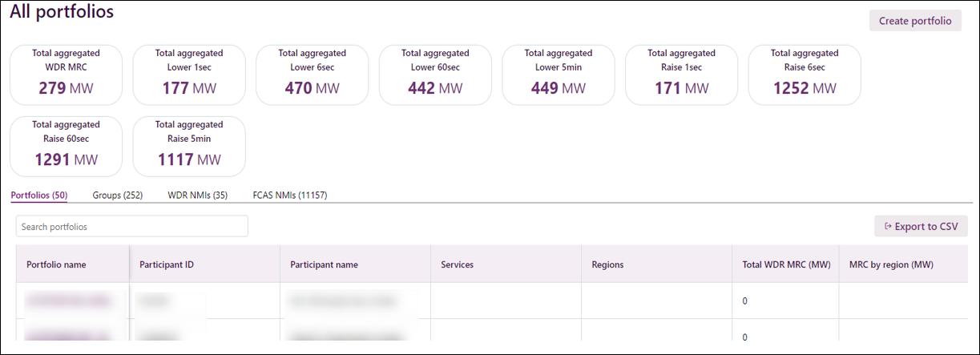
Task: Select the FCAS NMIs (11157) tab
Action: pos(289,195)
